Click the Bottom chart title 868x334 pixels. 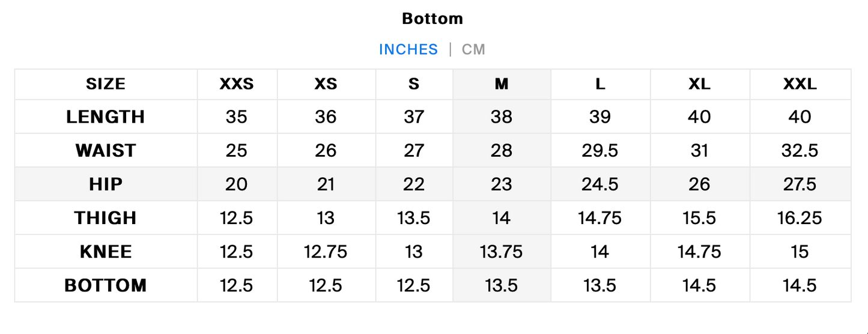(432, 19)
